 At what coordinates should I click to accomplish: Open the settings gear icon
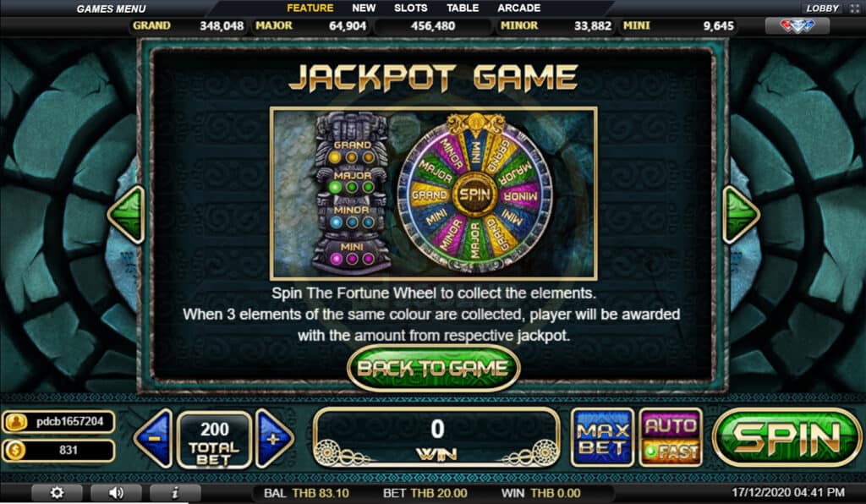(57, 492)
